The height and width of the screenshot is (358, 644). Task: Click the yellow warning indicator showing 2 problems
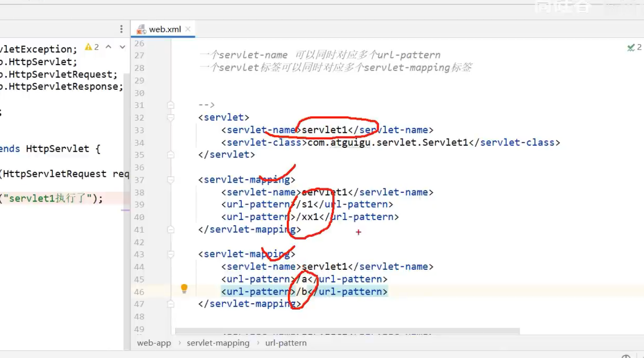tap(89, 46)
